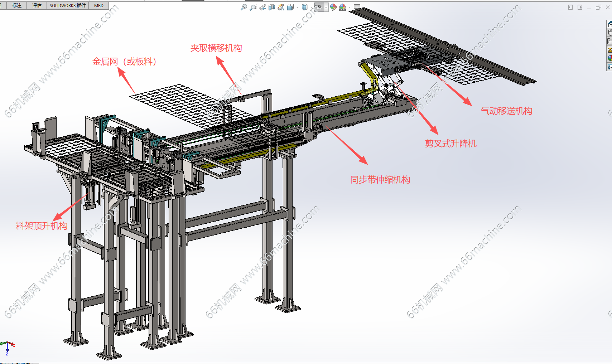Click the Previous View icon

coord(262,7)
